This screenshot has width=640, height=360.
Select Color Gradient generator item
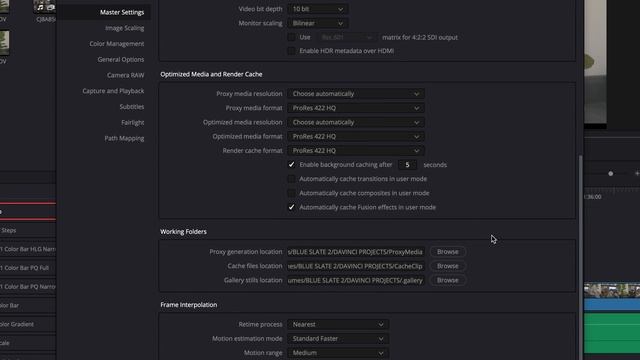point(28,324)
